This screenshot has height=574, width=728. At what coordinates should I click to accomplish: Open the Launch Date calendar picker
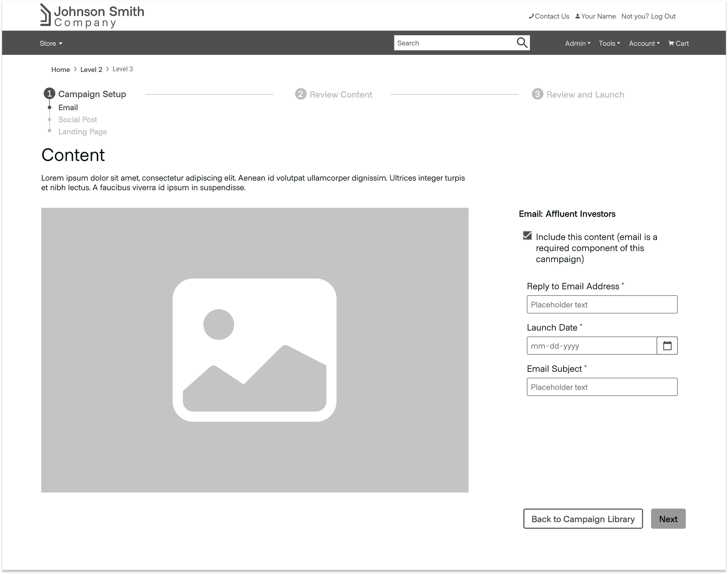(667, 346)
